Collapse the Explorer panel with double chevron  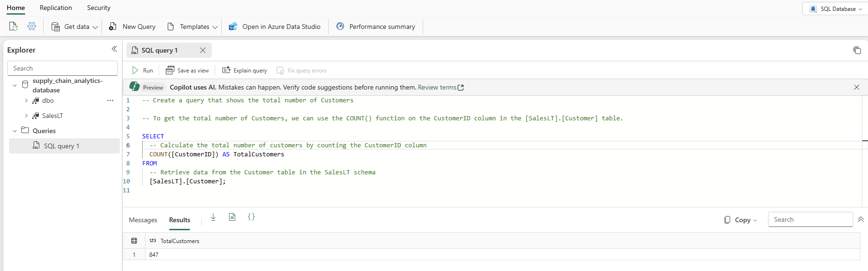coord(114,49)
